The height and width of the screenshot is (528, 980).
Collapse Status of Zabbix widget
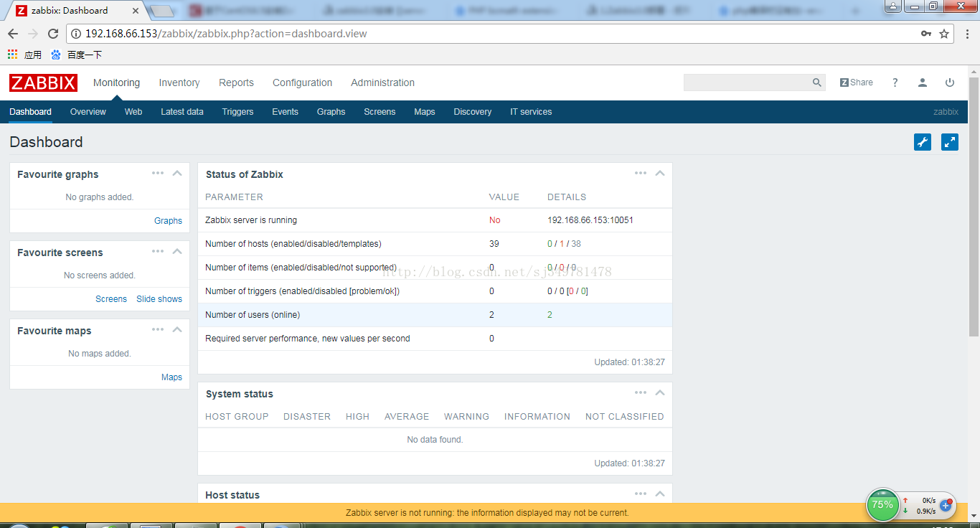tap(660, 173)
